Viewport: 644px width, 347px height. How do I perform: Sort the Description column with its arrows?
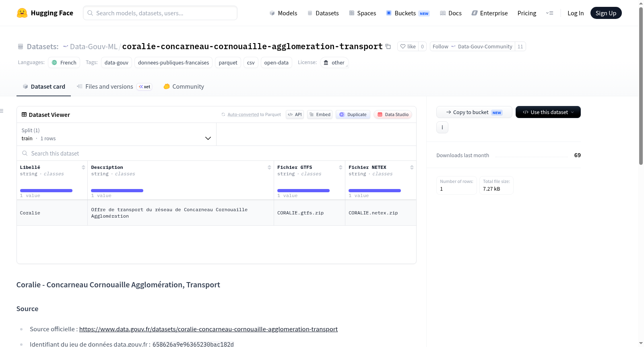point(269,167)
